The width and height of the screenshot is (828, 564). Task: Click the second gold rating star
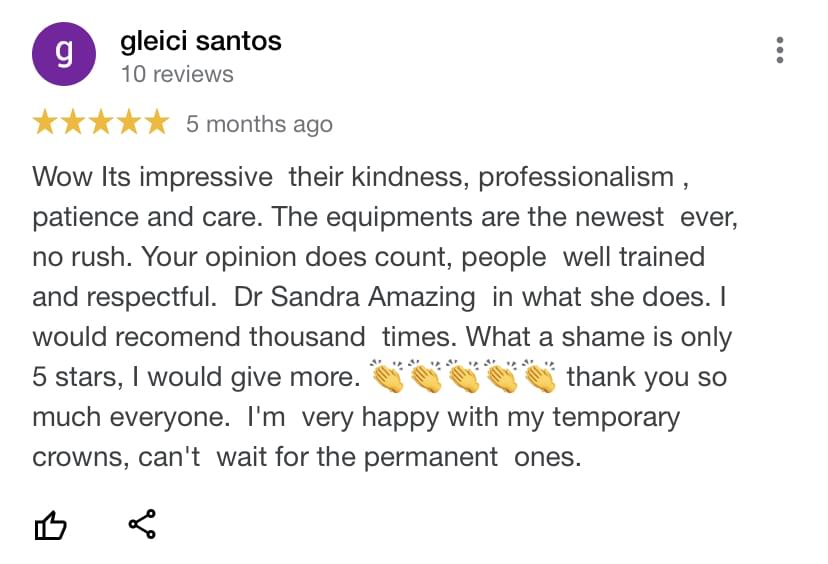(73, 123)
